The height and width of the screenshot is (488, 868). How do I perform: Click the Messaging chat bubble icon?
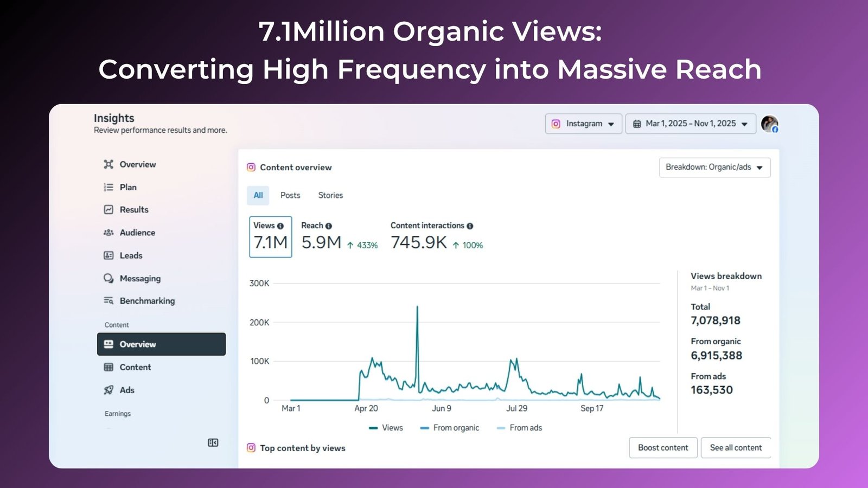pyautogui.click(x=108, y=278)
